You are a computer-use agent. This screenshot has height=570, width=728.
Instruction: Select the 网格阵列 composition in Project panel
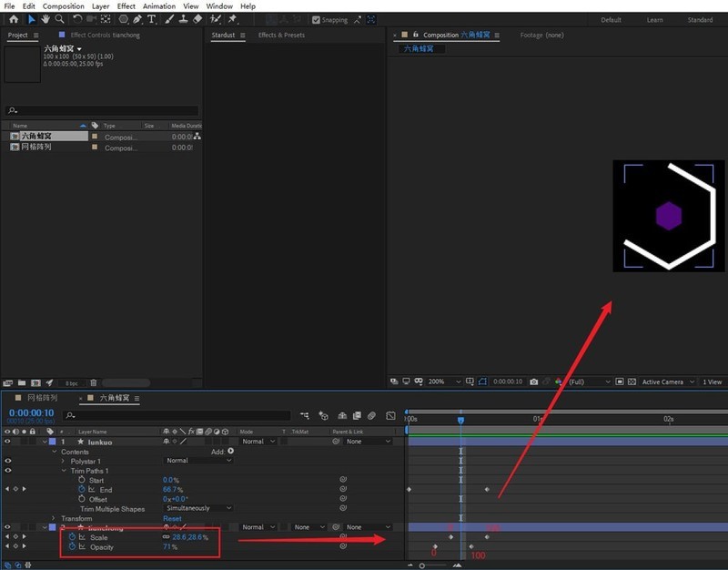tap(36, 147)
